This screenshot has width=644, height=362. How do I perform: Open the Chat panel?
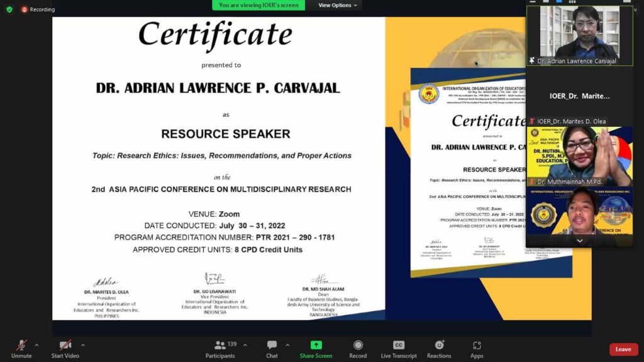pyautogui.click(x=272, y=346)
